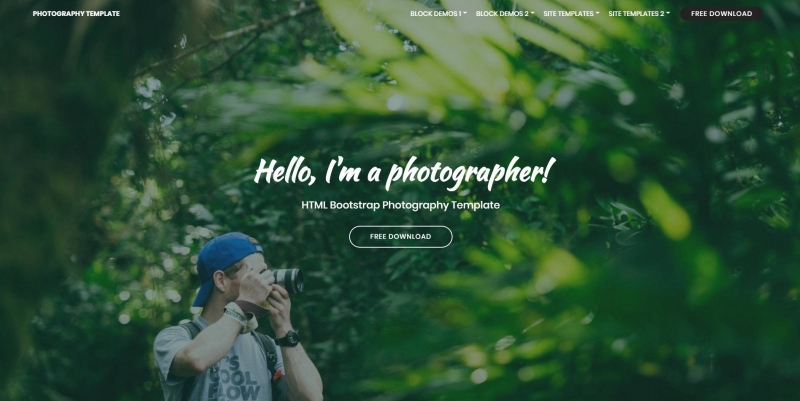Image resolution: width=800 pixels, height=401 pixels.
Task: Click the dark Free Download navbar button
Action: point(721,14)
